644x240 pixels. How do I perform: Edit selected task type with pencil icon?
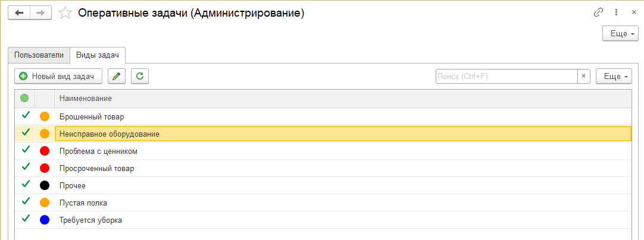(x=117, y=76)
